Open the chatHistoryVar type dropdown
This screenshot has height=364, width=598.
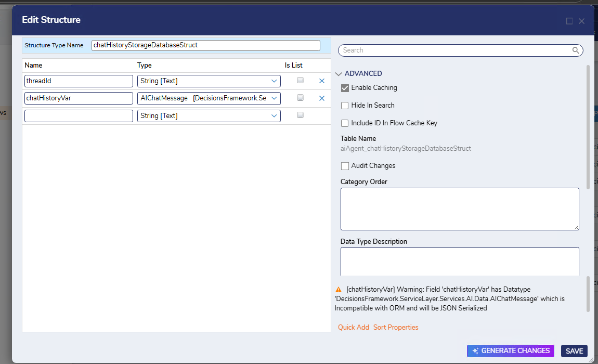(x=274, y=98)
